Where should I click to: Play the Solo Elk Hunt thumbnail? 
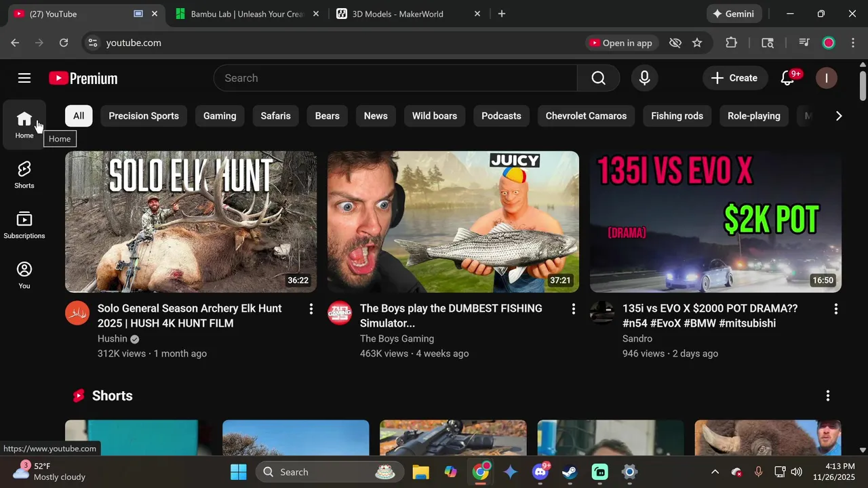[191, 222]
